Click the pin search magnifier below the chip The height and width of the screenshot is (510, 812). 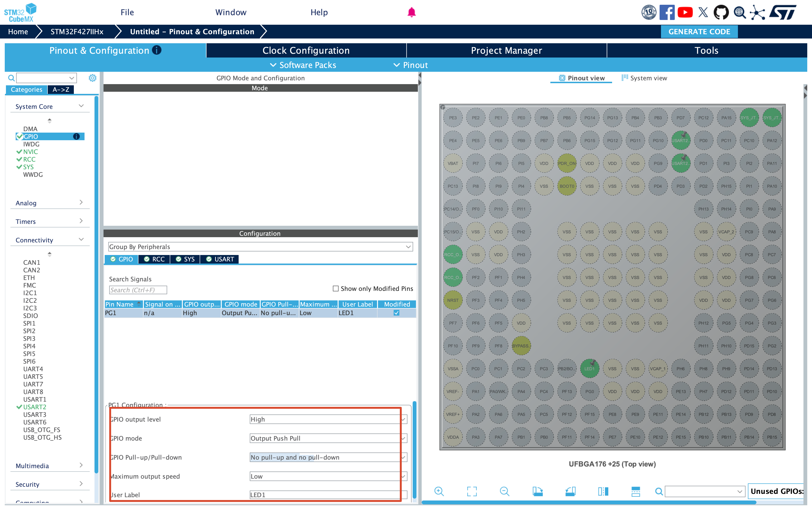point(659,491)
